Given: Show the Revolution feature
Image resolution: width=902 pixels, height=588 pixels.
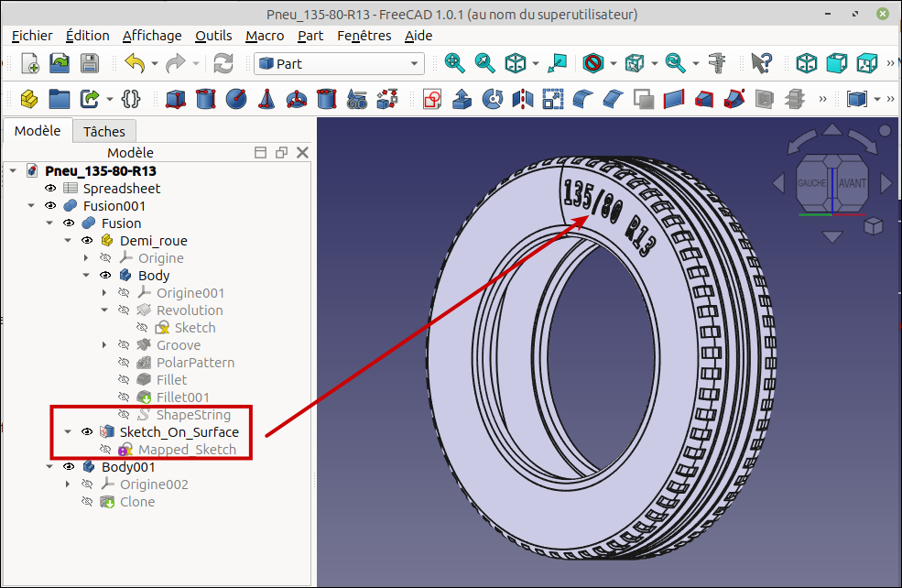Looking at the screenshot, I should (124, 310).
